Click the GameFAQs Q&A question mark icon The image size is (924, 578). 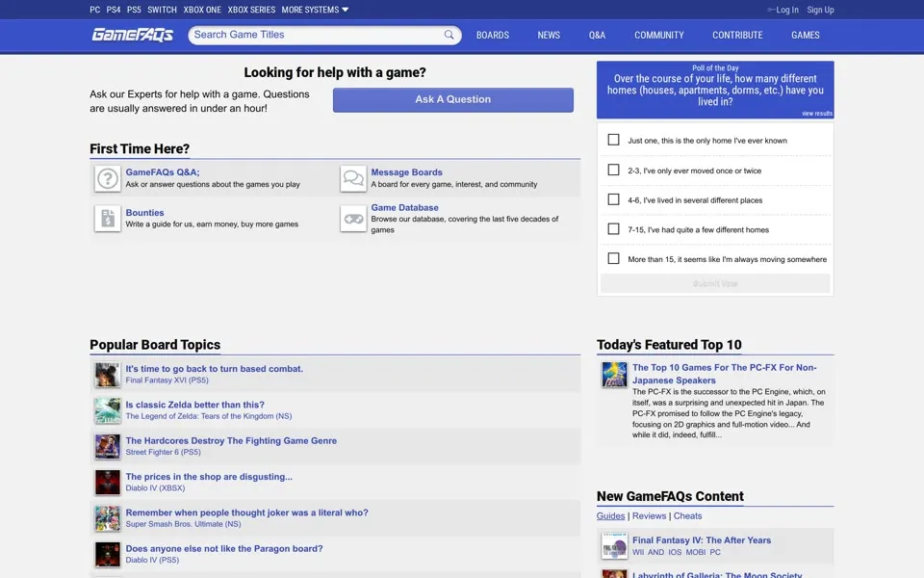(x=107, y=178)
